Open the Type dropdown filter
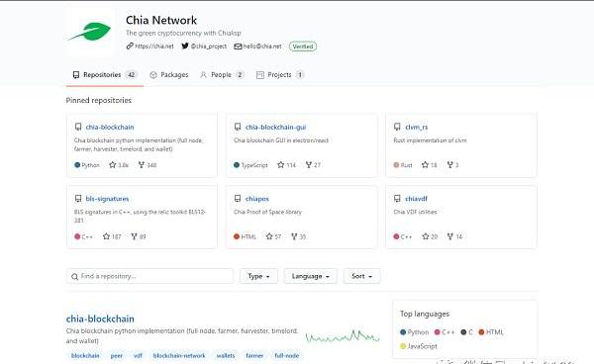The width and height of the screenshot is (594, 364). coord(258,276)
